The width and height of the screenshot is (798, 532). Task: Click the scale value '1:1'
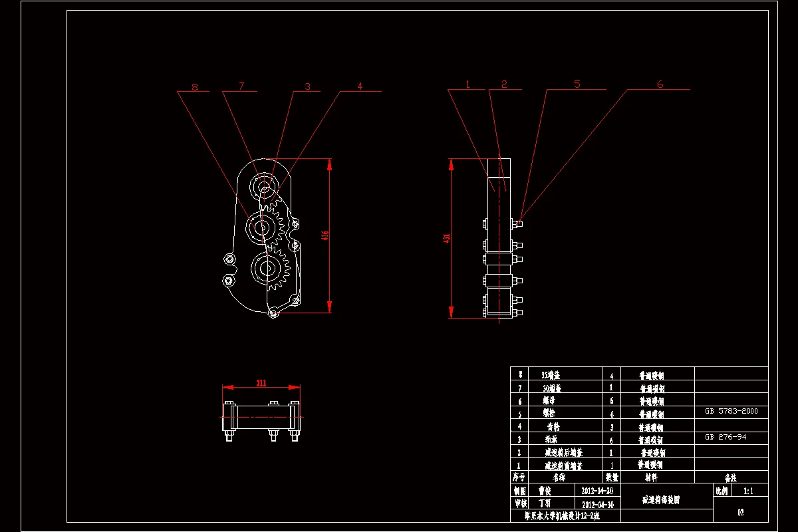click(747, 491)
